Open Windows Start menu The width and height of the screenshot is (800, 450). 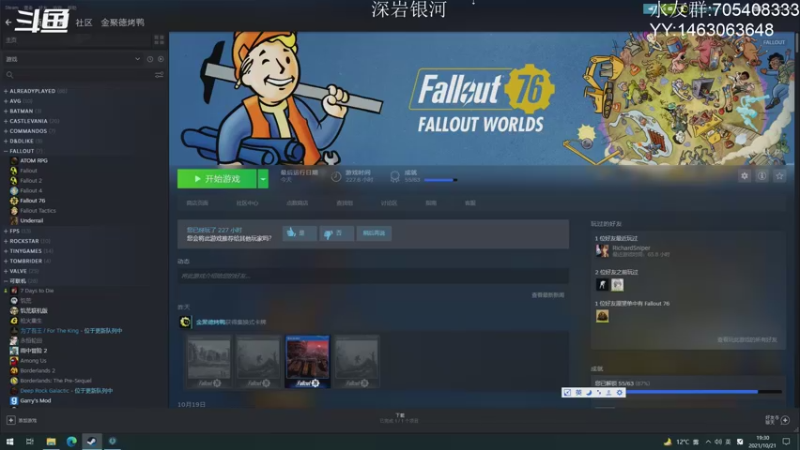pyautogui.click(x=10, y=441)
